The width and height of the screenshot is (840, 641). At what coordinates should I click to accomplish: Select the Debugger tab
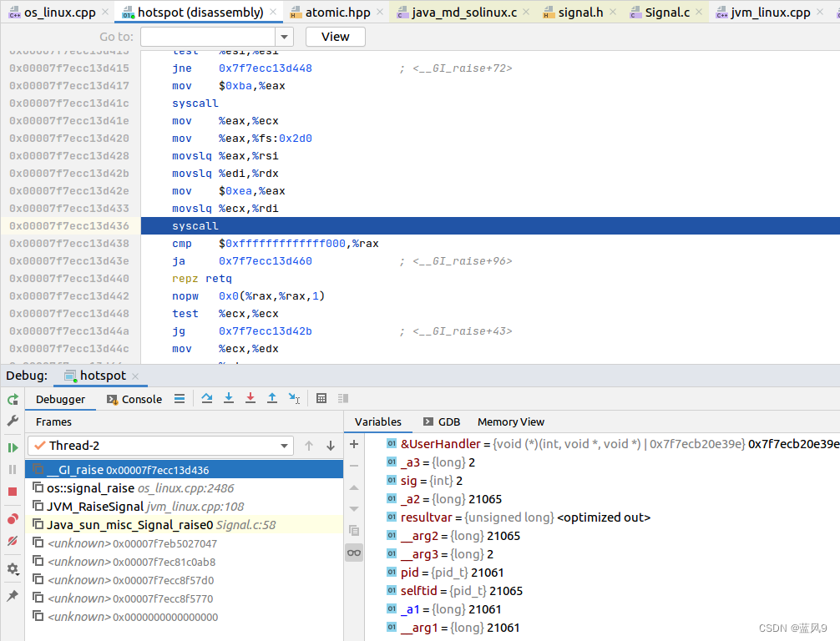60,399
